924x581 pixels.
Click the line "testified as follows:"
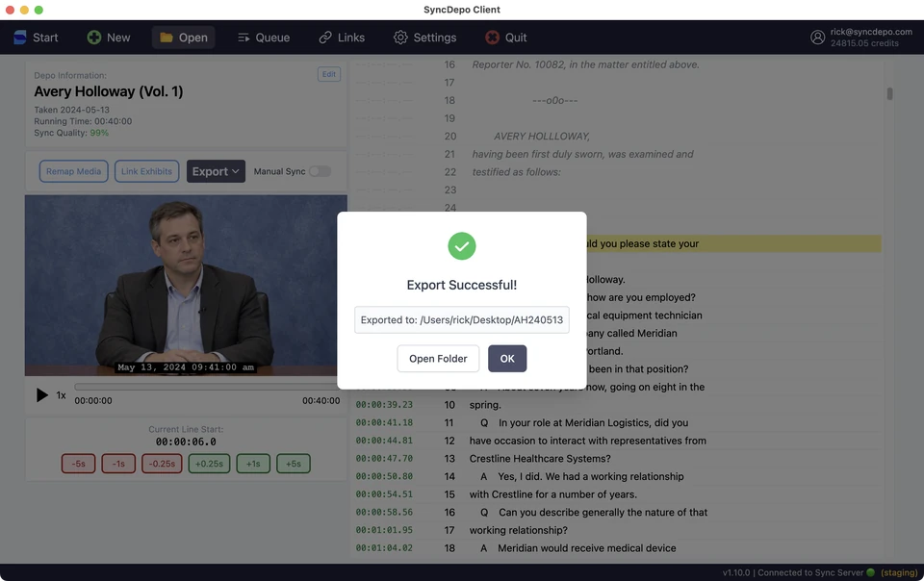point(516,172)
